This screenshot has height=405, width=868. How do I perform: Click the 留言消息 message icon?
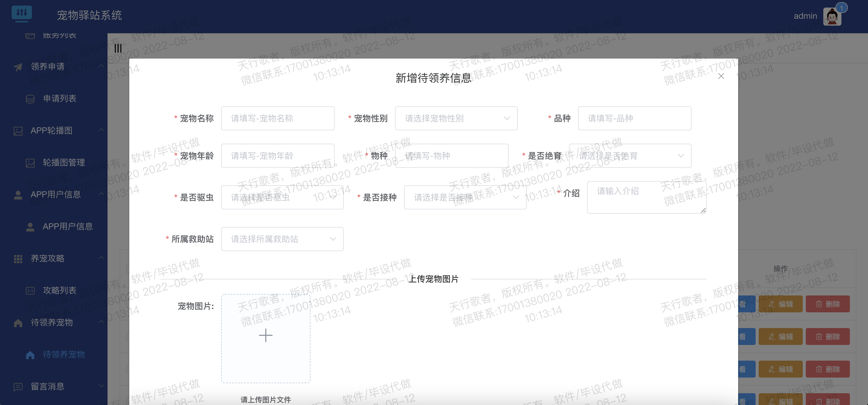18,386
